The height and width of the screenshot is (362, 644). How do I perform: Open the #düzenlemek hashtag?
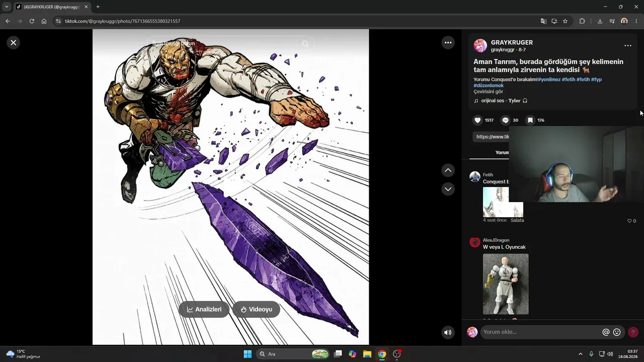[489, 85]
